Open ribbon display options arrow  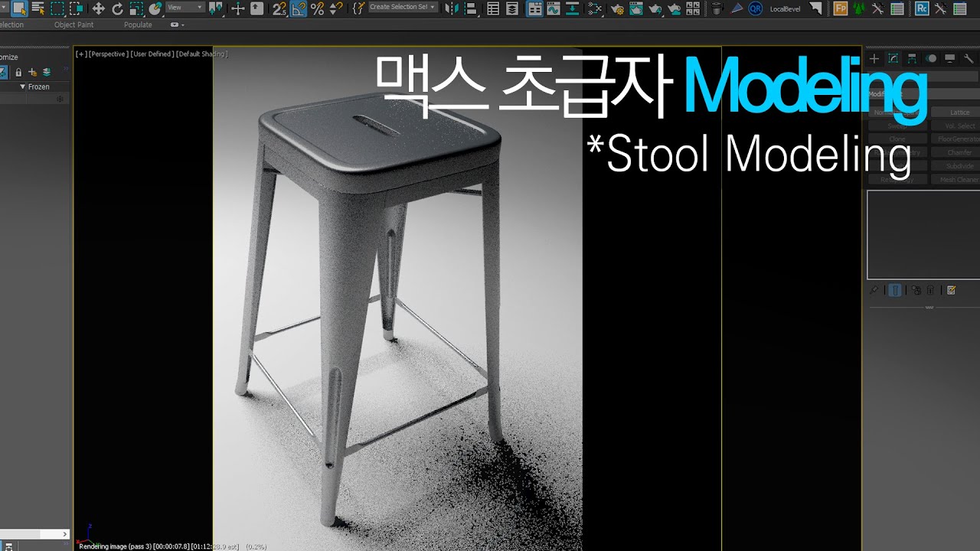point(178,24)
